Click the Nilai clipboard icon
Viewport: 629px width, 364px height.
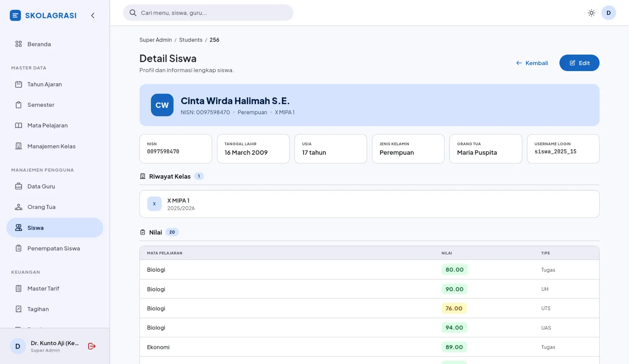pos(143,232)
